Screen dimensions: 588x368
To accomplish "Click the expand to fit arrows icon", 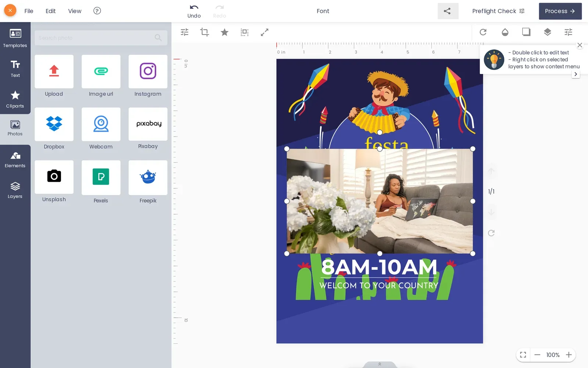I will 265,32.
